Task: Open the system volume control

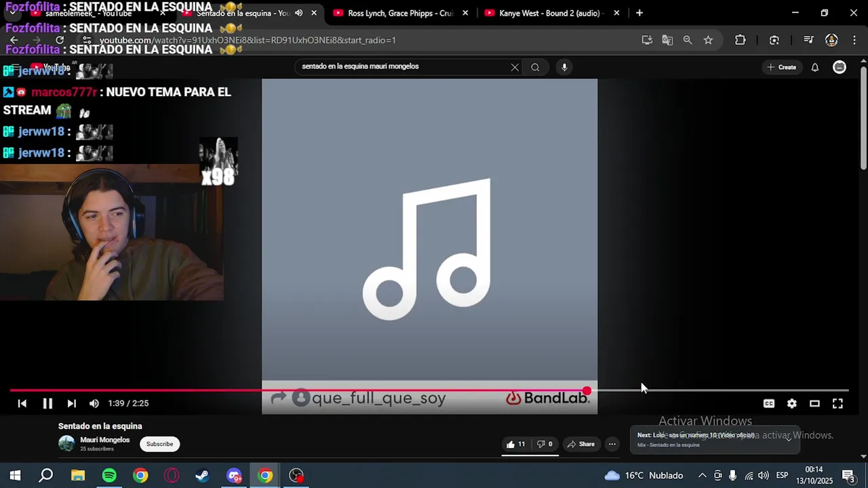Action: [x=764, y=475]
